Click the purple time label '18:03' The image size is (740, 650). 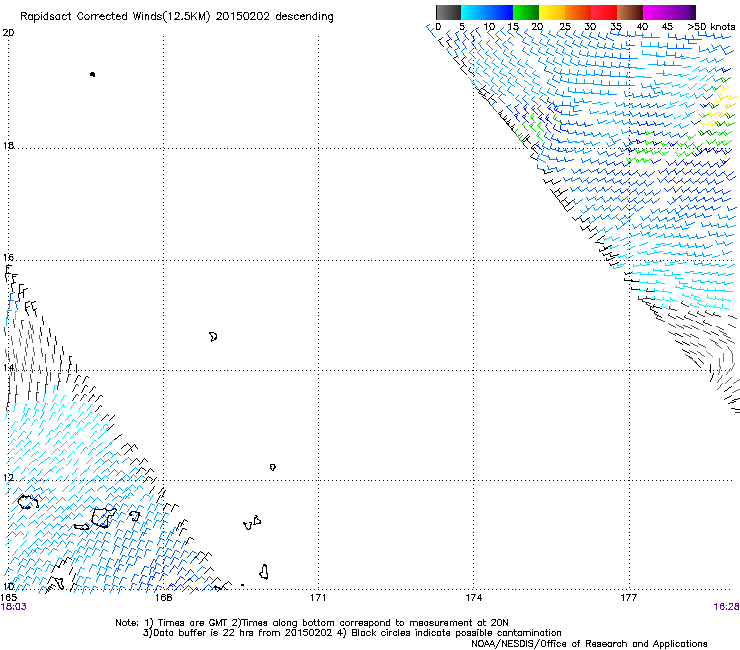click(x=14, y=607)
